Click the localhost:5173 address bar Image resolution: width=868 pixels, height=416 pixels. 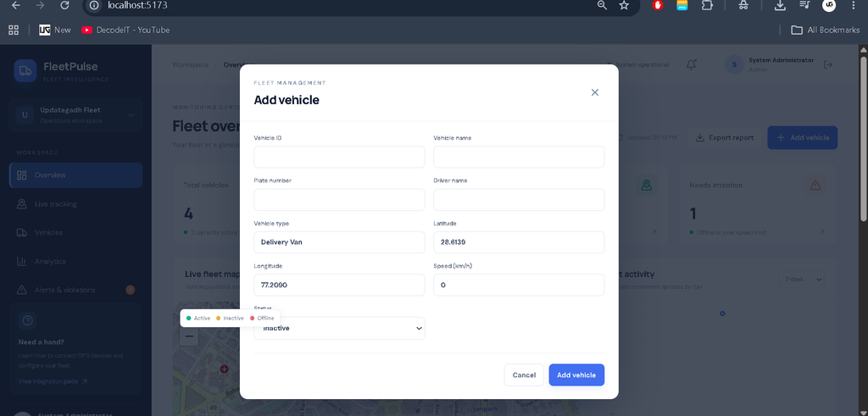click(137, 5)
